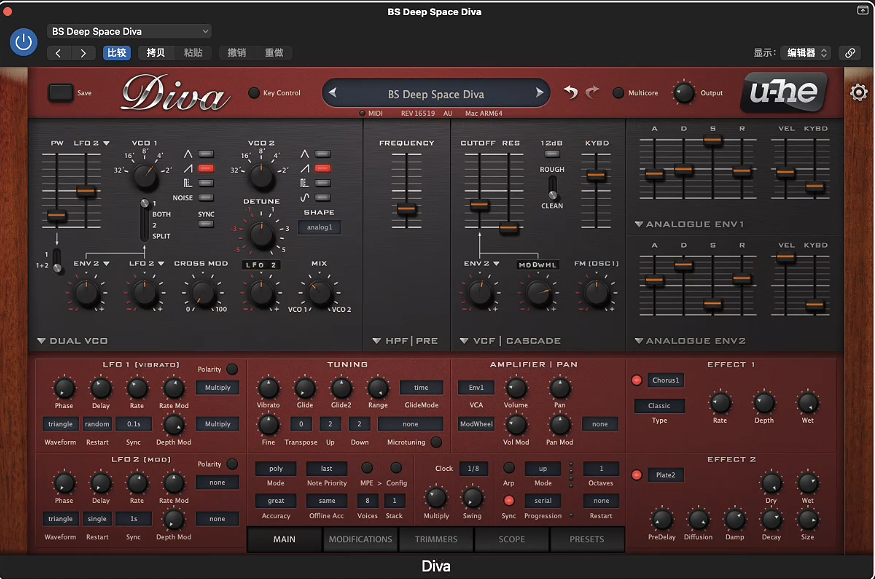The height and width of the screenshot is (579, 875).
Task: Click the ENV1 Sustain slider
Action: click(713, 142)
